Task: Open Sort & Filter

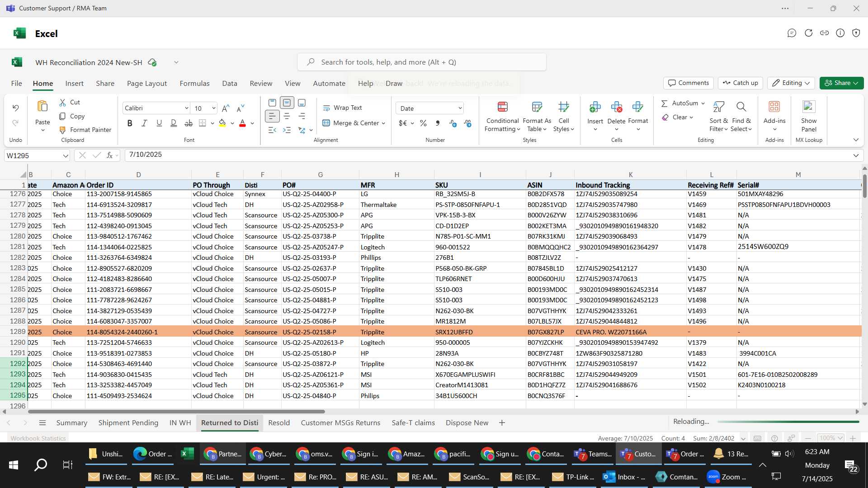Action: (718, 116)
